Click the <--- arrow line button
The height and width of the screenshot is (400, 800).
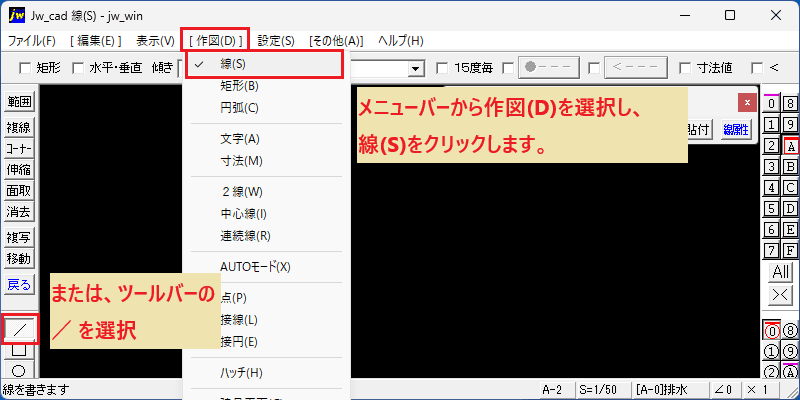point(636,67)
